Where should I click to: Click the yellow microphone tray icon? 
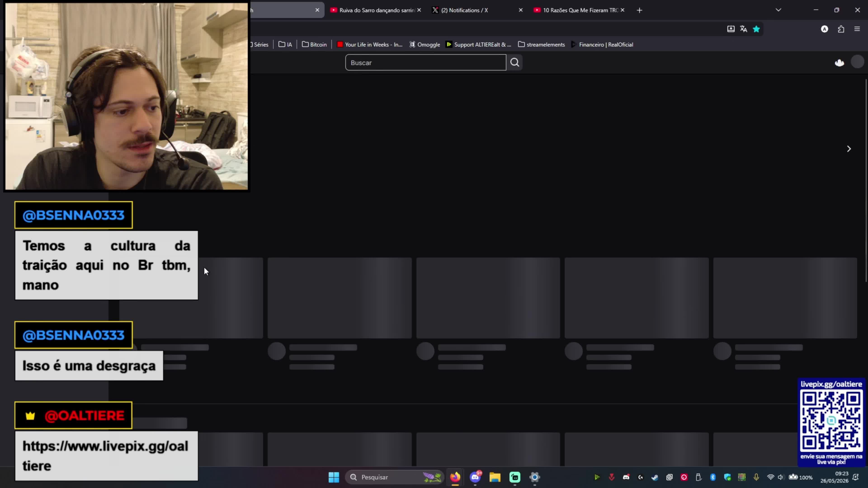(756, 477)
